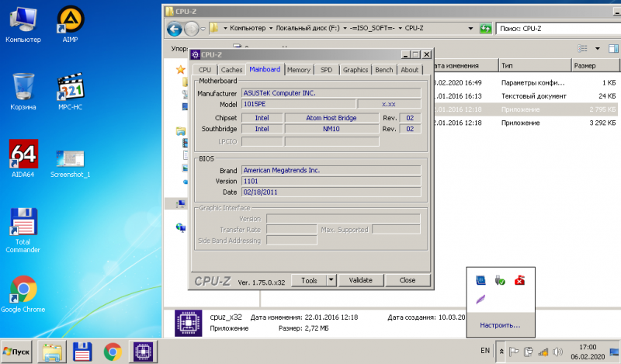This screenshot has width=621, height=364.
Task: Open Google Chrome desktop shortcut
Action: click(x=23, y=294)
